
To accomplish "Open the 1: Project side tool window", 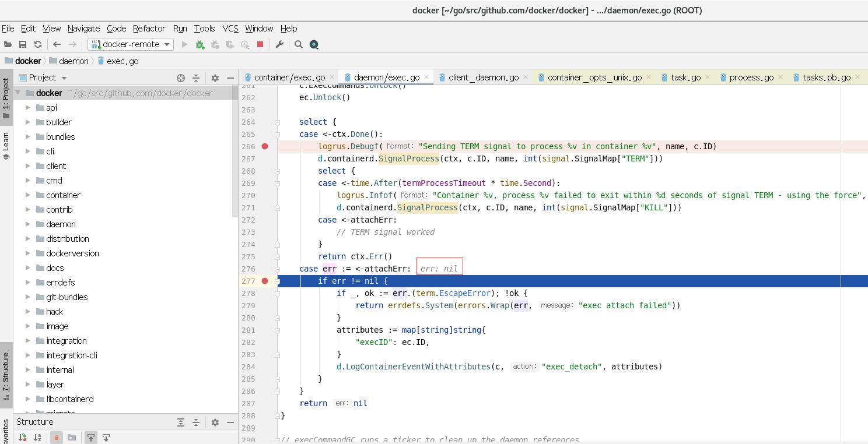I will (6, 98).
